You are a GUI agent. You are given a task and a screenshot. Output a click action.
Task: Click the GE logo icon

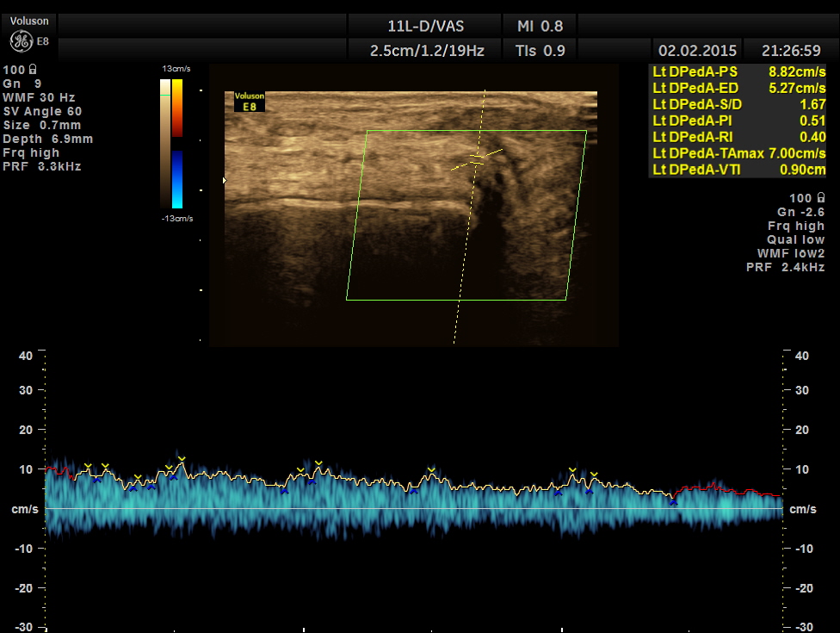click(21, 40)
